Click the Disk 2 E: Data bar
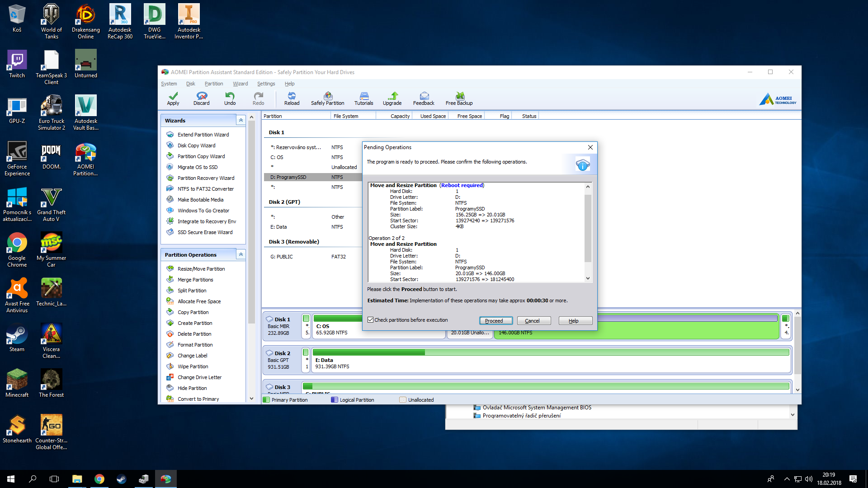Screen dimensions: 868x488 (x=551, y=360)
